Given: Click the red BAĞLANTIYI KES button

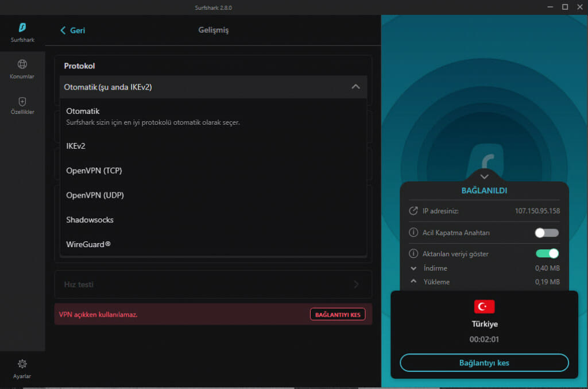Looking at the screenshot, I should click(338, 314).
